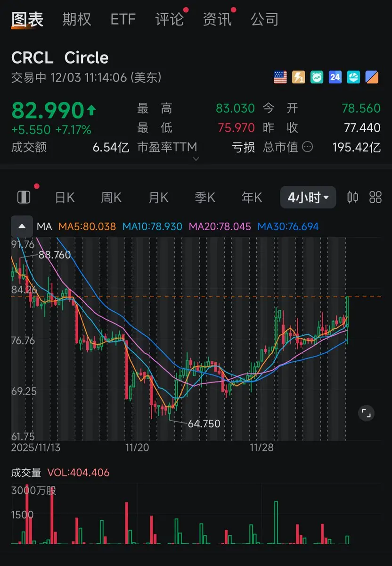Tap the MA5:80.038 value
Image resolution: width=392 pixels, height=566 pixels.
click(87, 226)
